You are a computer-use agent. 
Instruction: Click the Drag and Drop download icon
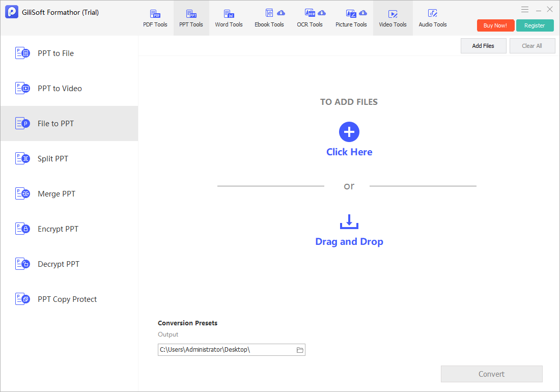[349, 221]
